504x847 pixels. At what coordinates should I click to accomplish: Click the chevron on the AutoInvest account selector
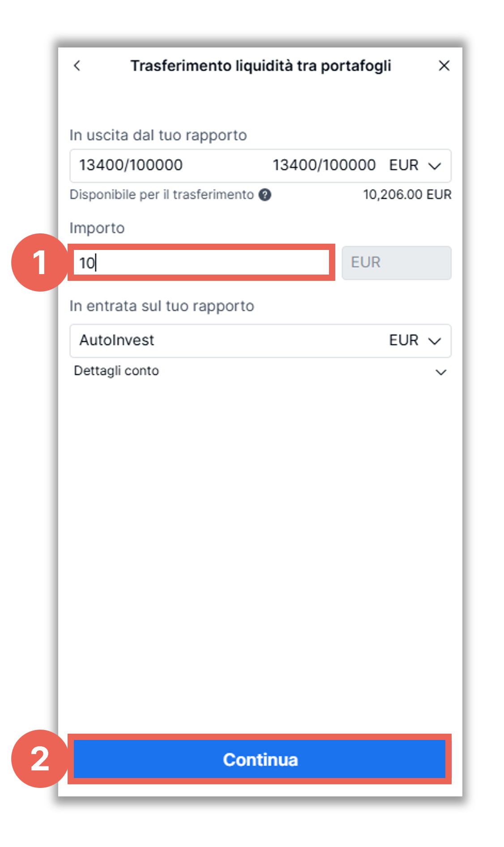pos(434,341)
